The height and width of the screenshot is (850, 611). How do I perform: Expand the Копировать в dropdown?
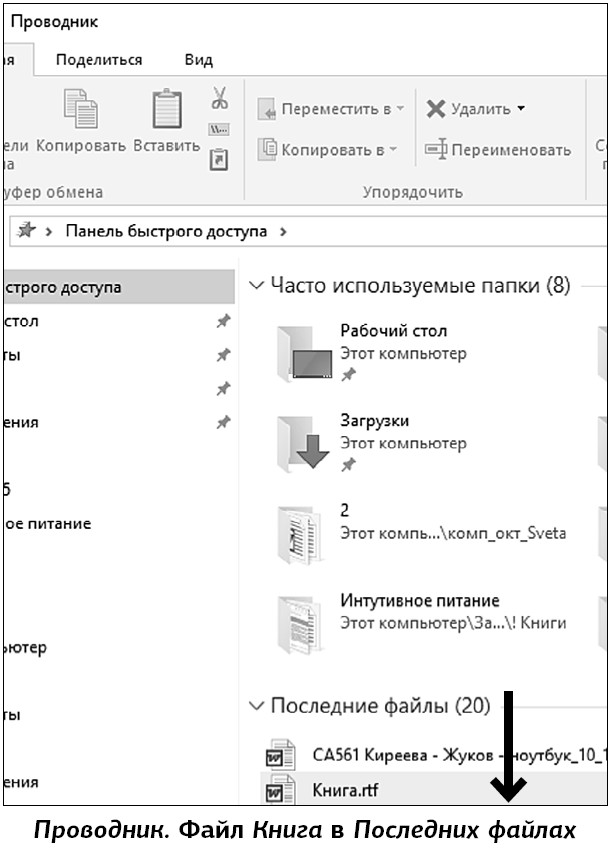[329, 150]
